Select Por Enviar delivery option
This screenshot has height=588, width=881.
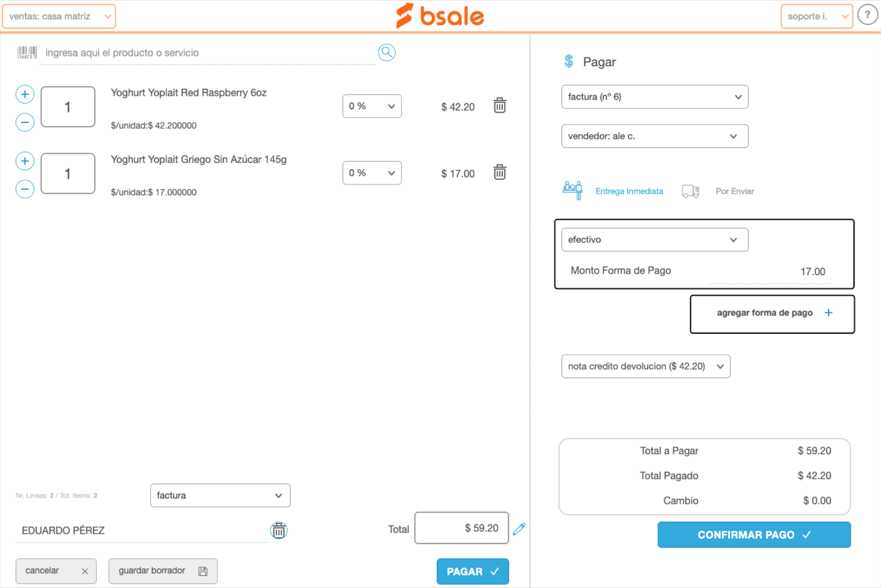735,191
